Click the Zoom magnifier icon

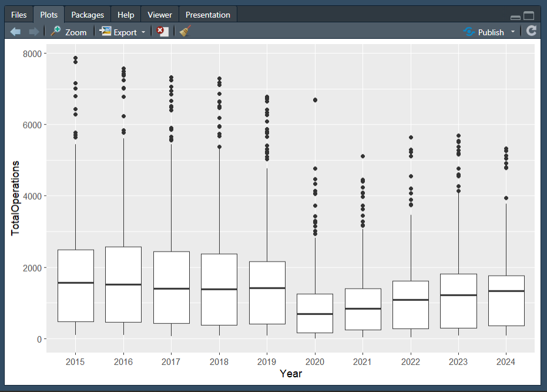(56, 32)
